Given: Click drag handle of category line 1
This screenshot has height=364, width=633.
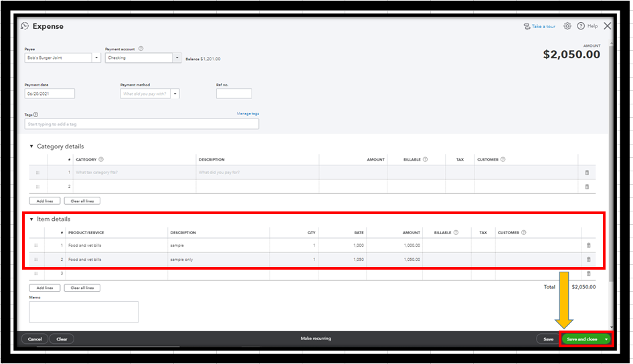Looking at the screenshot, I should 37,173.
